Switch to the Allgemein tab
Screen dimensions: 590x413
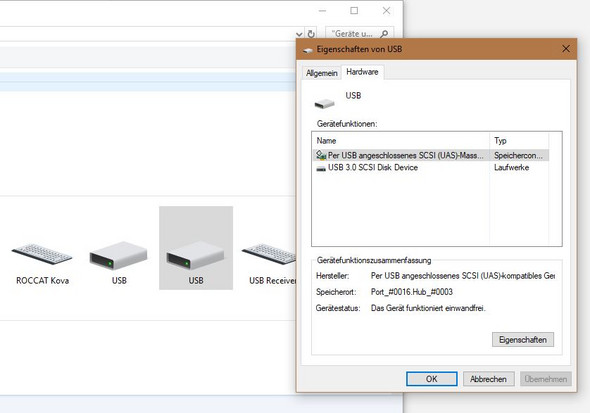coord(322,73)
